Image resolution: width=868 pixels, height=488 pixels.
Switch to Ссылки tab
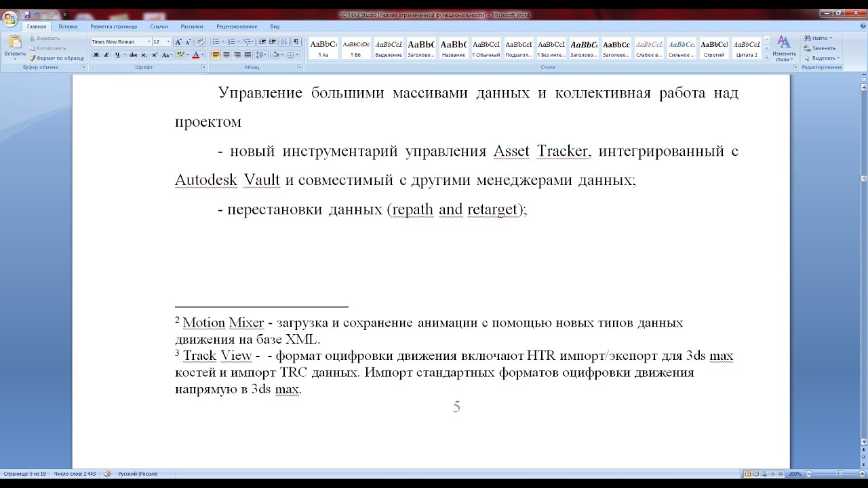coord(159,26)
